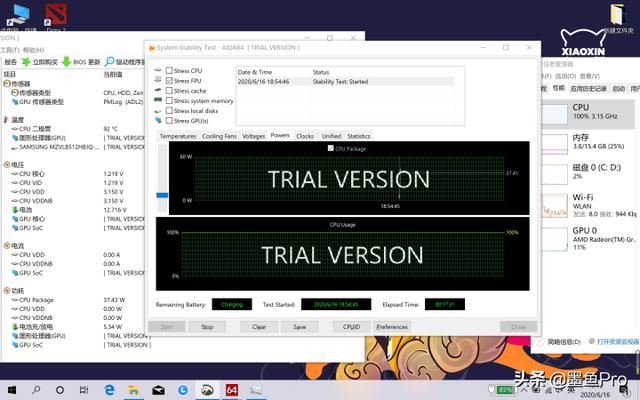The width and height of the screenshot is (640, 400).
Task: Open Microsoft Edge from the taskbar
Action: click(109, 390)
